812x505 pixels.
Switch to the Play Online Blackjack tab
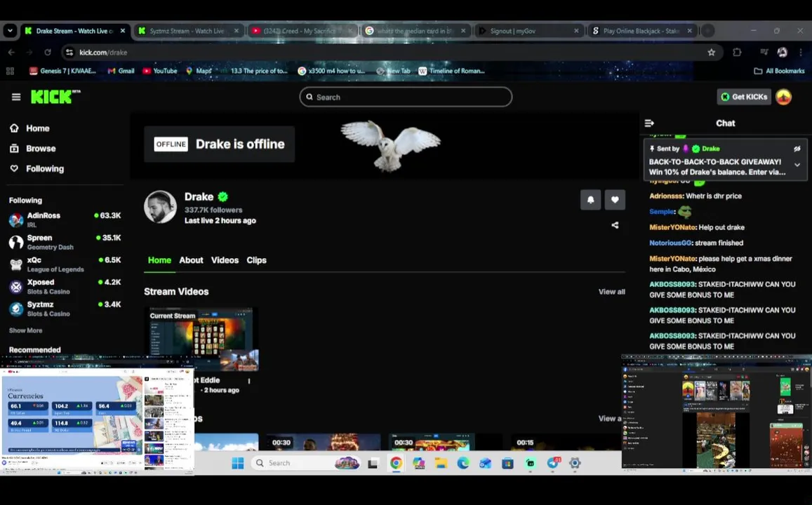tap(641, 31)
